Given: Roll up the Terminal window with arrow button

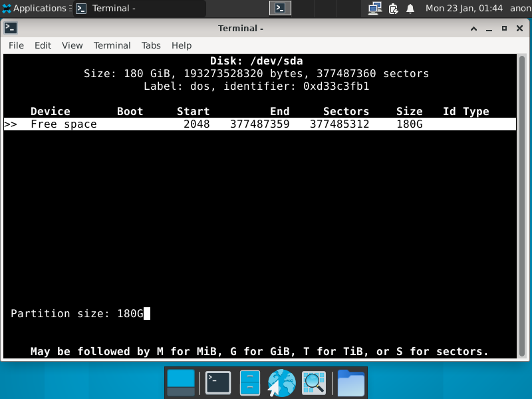Looking at the screenshot, I should (473, 29).
